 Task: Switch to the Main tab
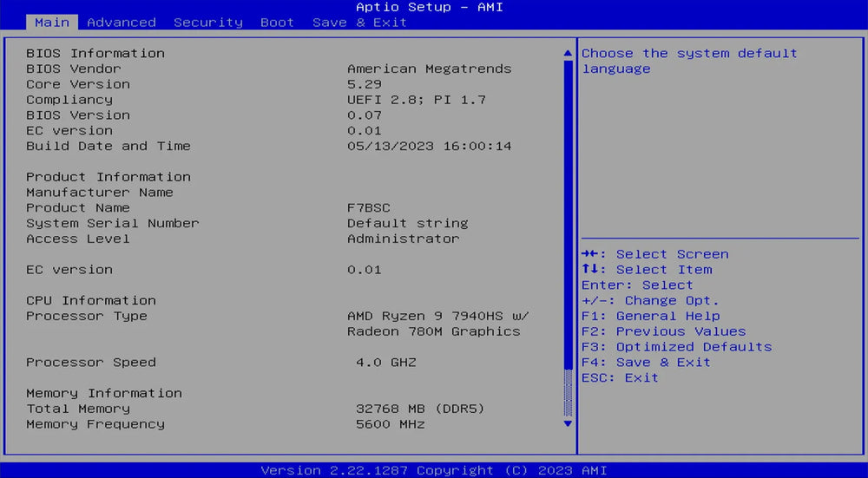(52, 23)
